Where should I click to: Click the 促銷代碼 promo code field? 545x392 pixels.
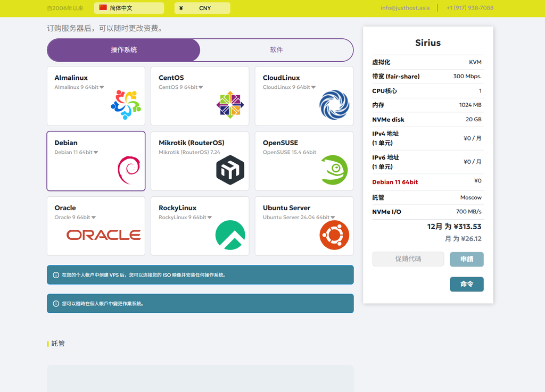(408, 259)
